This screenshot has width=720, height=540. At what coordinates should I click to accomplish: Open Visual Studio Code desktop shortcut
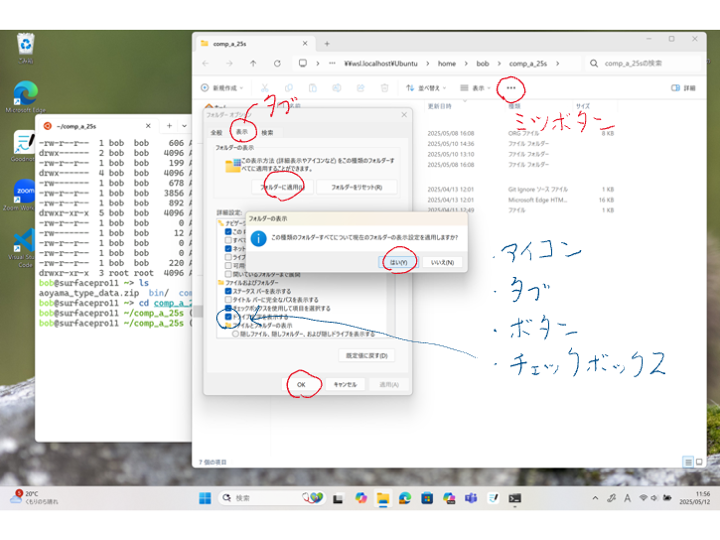[x=24, y=248]
